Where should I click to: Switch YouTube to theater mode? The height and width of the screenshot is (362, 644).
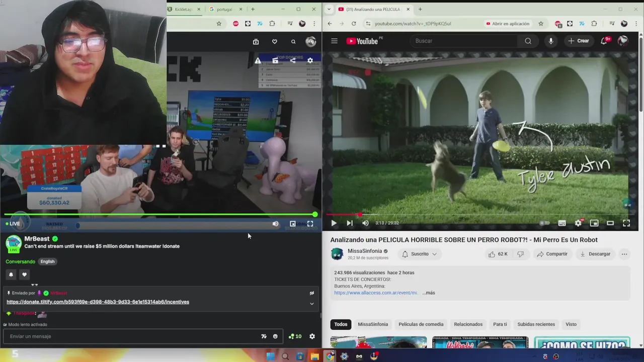pyautogui.click(x=610, y=223)
